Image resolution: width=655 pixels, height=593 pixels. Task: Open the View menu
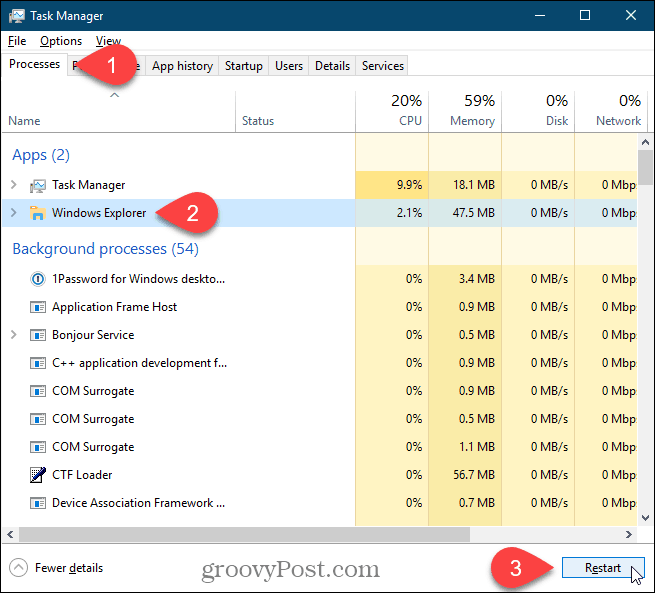pos(108,41)
